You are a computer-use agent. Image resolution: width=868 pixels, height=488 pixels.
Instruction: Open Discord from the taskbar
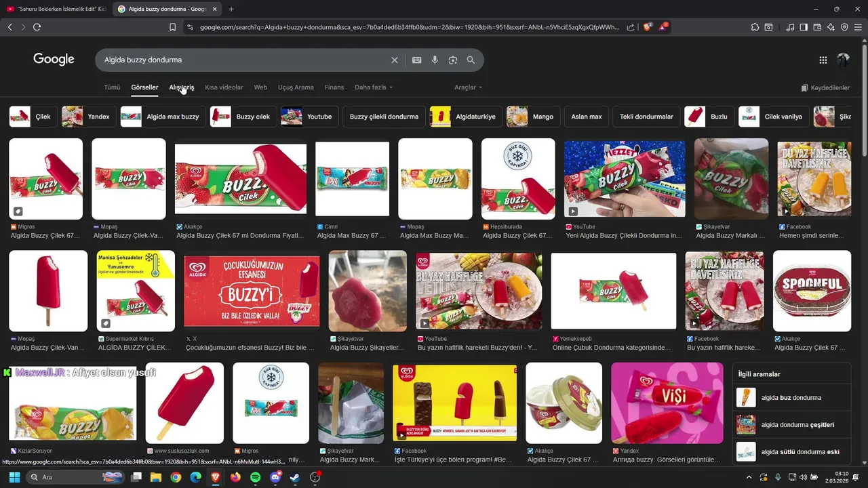click(275, 477)
